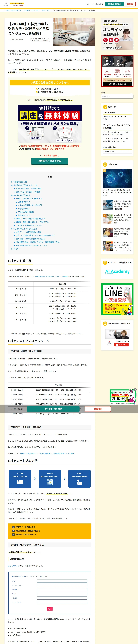Click the red Zoom video icon
The height and width of the screenshot is (644, 138).
point(111,40)
